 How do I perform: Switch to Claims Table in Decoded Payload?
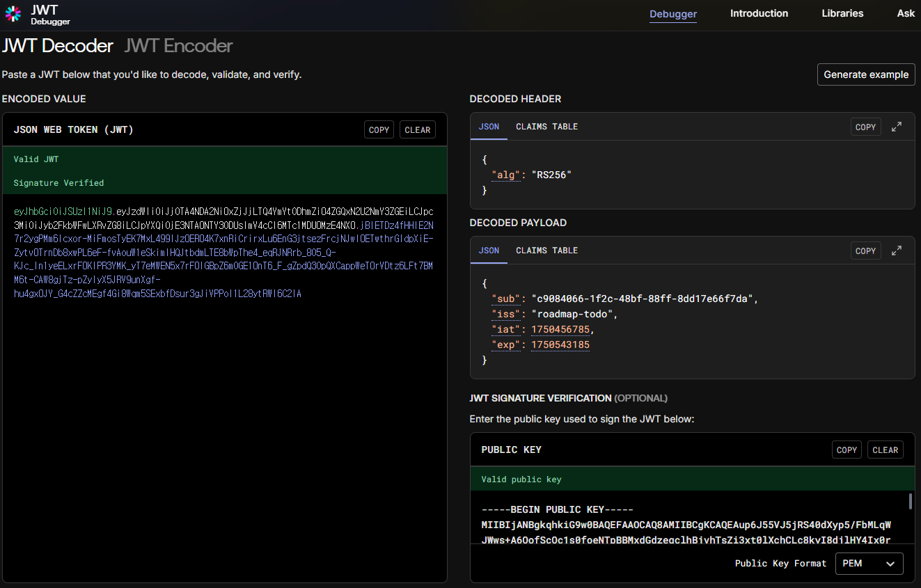(546, 251)
